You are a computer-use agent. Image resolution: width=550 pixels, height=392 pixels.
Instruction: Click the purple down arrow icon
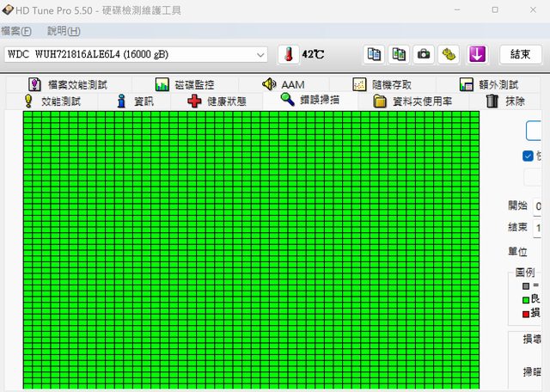pyautogui.click(x=477, y=54)
